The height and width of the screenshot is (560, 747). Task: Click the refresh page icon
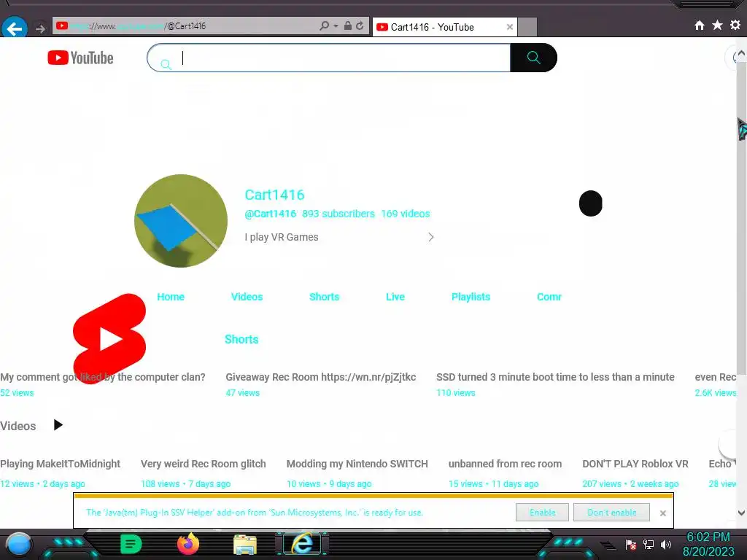tap(360, 26)
